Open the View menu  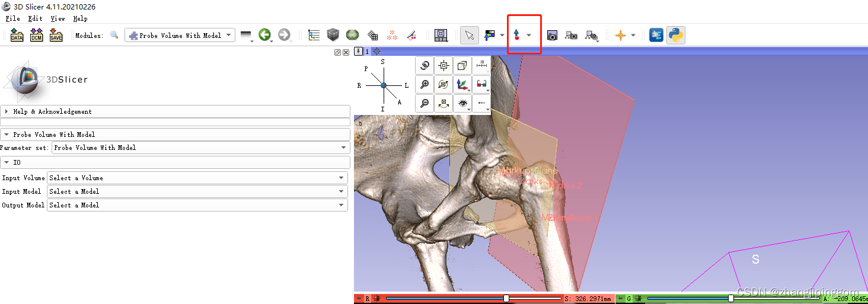[58, 19]
